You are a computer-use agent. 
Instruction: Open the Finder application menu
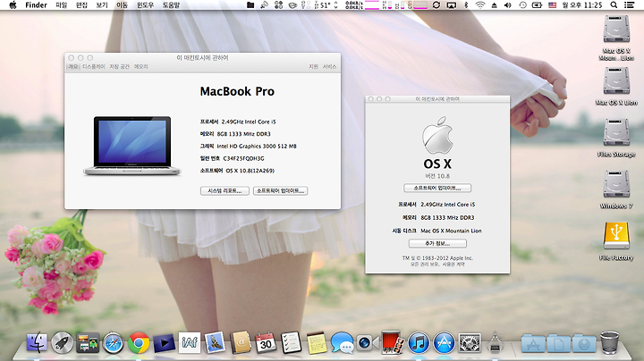tap(36, 5)
